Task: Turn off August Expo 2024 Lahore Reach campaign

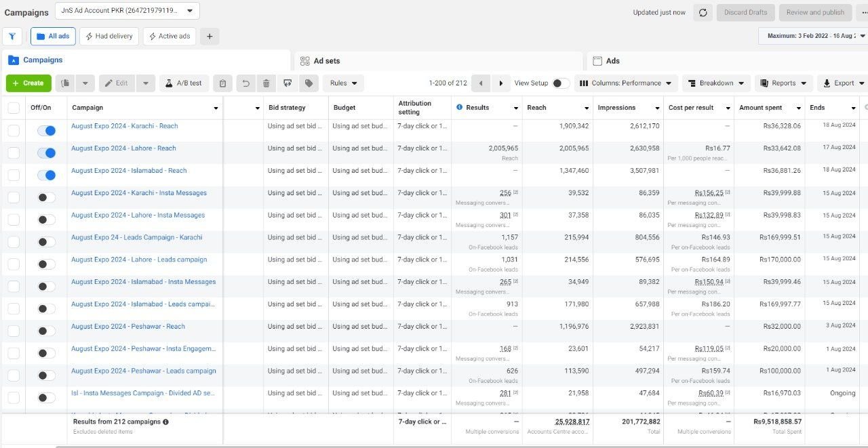Action: [46, 153]
